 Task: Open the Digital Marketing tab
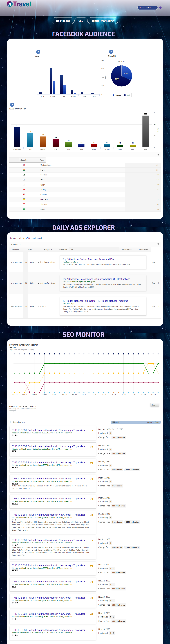point(103,21)
